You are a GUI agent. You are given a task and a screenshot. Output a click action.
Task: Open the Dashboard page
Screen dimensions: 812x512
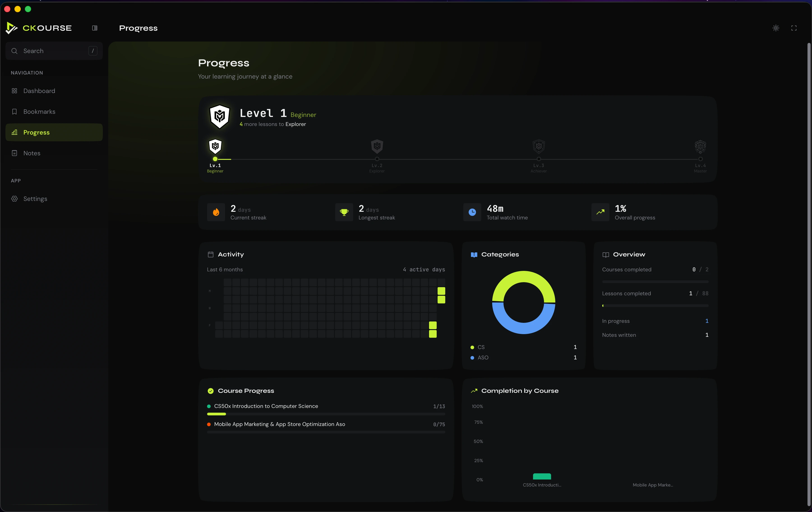[39, 91]
